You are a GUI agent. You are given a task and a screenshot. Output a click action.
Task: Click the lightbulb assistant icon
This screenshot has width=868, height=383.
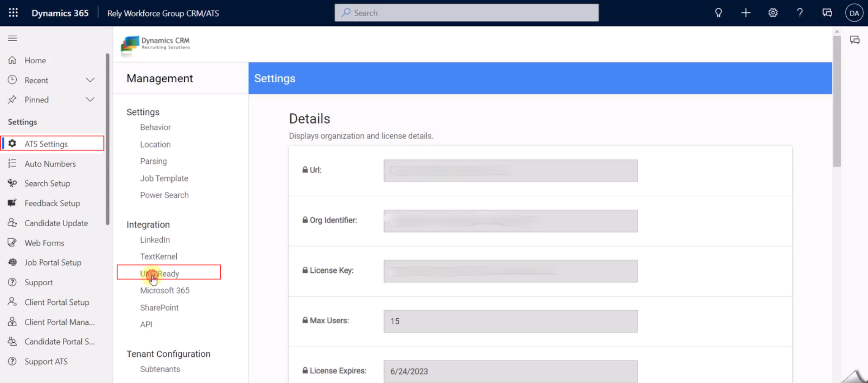click(x=718, y=13)
